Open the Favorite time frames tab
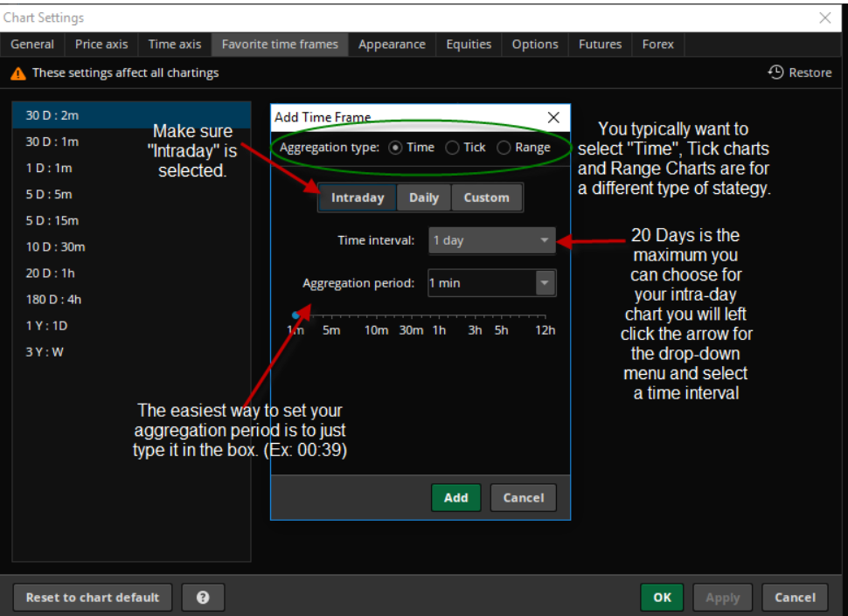This screenshot has height=616, width=848. click(280, 45)
